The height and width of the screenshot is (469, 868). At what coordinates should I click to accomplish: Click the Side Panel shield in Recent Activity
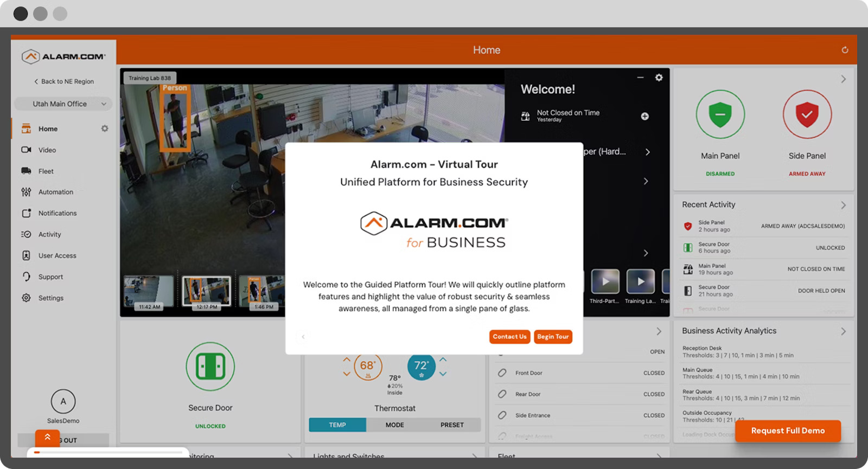click(x=688, y=226)
